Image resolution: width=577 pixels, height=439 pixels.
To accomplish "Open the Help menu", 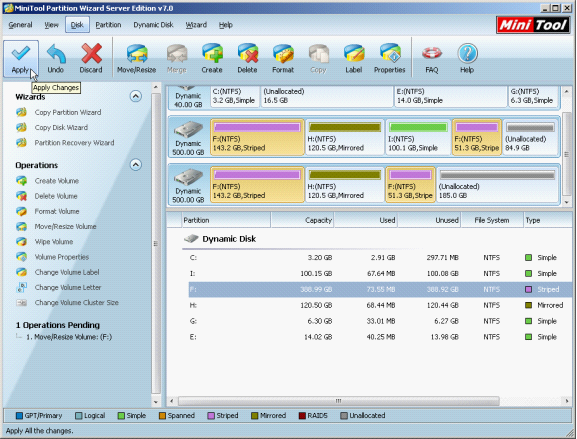I will pyautogui.click(x=226, y=25).
